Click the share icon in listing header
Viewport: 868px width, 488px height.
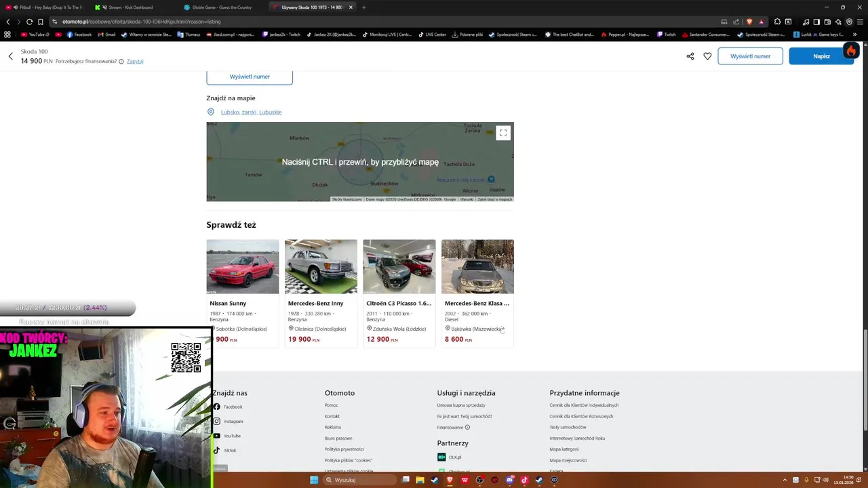[690, 56]
